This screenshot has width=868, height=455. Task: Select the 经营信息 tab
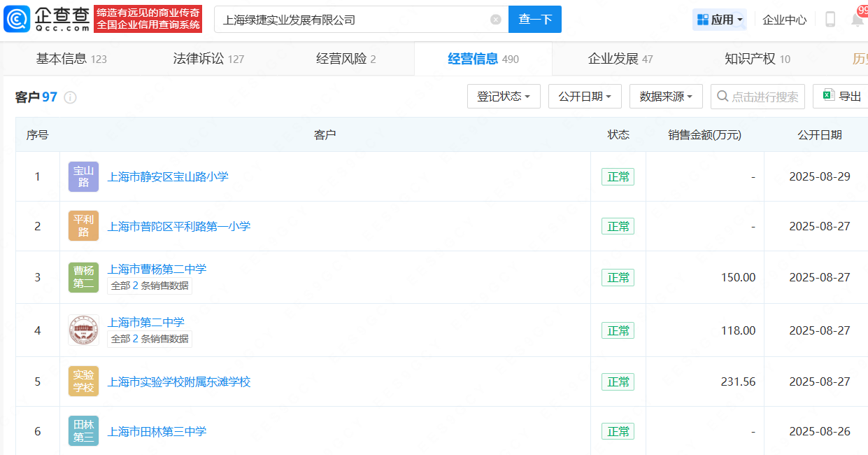pos(483,59)
